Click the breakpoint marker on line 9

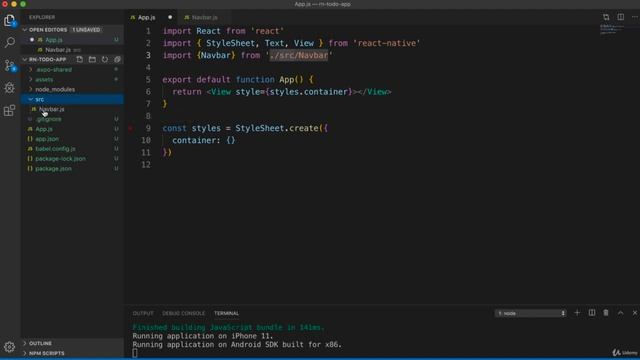131,128
